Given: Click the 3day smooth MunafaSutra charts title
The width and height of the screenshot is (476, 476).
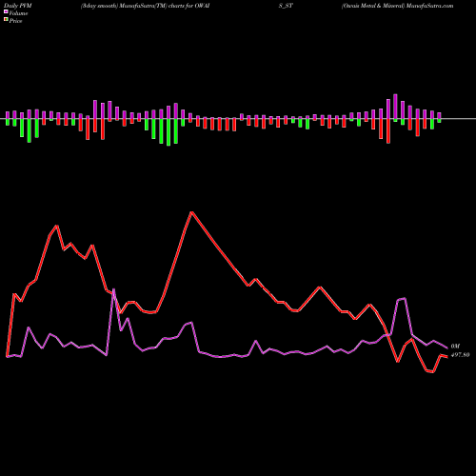Looking at the screenshot, I should click(x=145, y=6).
